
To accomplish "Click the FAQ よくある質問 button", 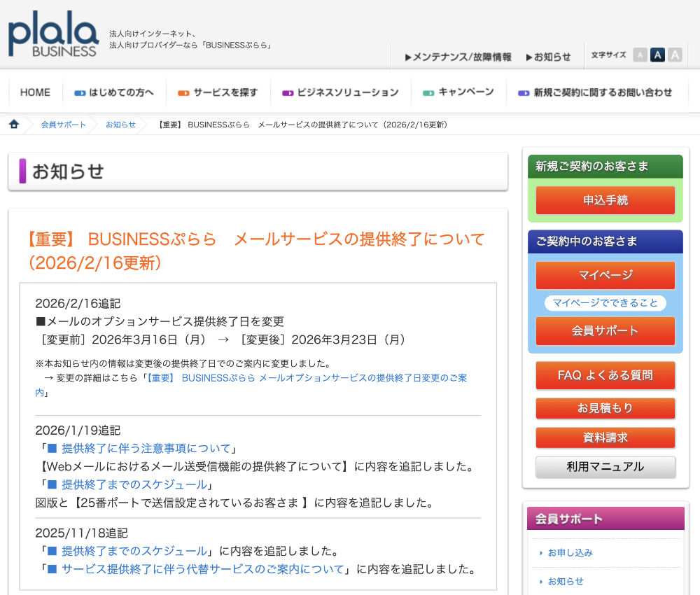I will click(605, 375).
